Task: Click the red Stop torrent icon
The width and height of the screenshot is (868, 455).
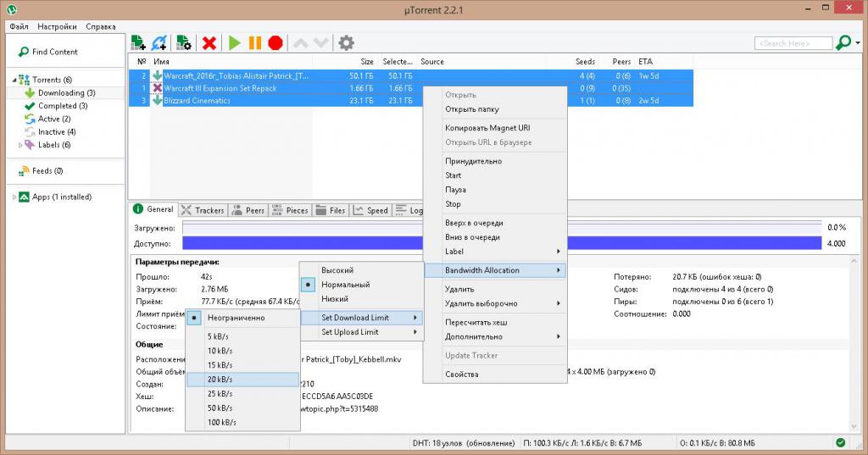Action: (275, 42)
